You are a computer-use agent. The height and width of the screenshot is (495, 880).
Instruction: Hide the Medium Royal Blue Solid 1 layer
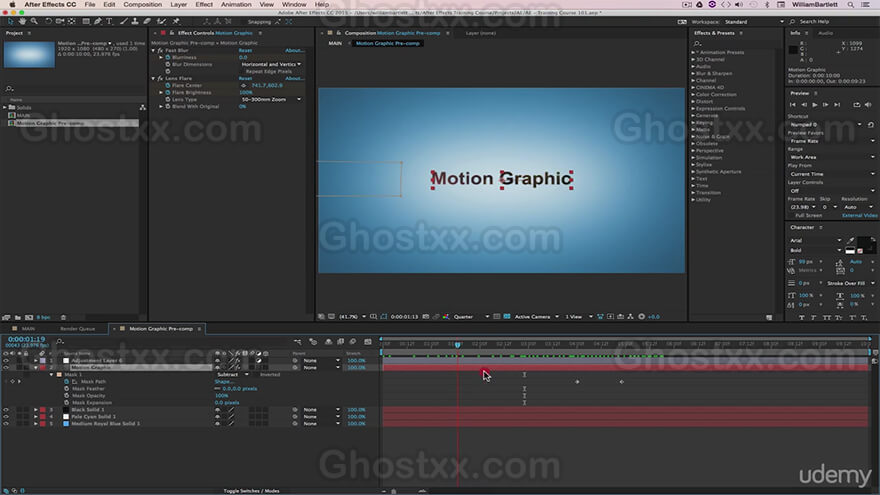pos(6,424)
